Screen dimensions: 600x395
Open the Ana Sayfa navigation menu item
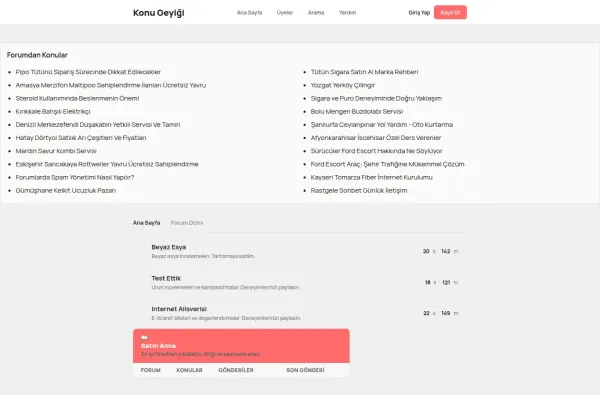[x=249, y=13]
